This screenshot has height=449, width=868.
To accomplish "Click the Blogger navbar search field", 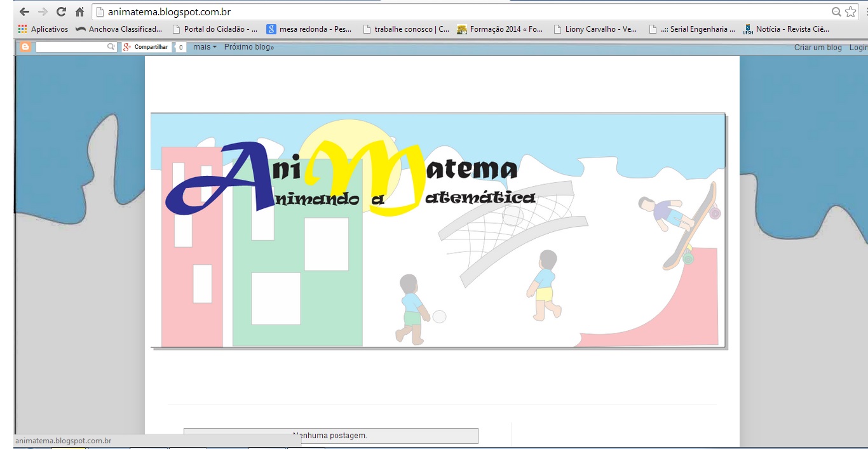I will pyautogui.click(x=71, y=47).
